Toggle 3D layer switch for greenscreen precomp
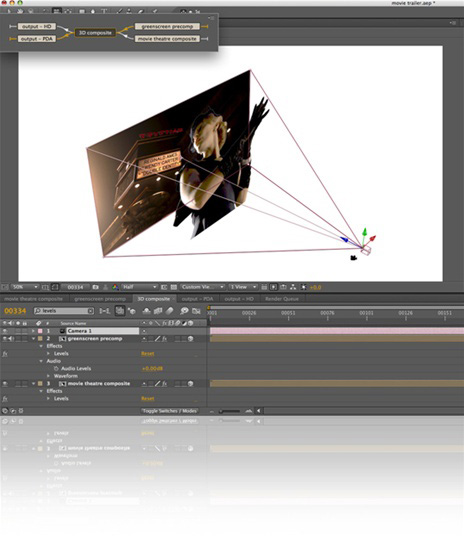The height and width of the screenshot is (539, 464). 190,339
